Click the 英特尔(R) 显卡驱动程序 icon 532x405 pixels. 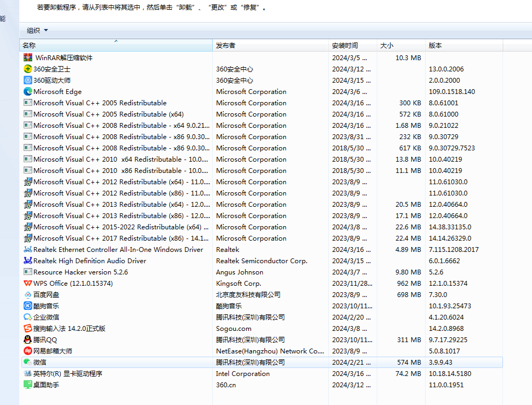point(28,373)
